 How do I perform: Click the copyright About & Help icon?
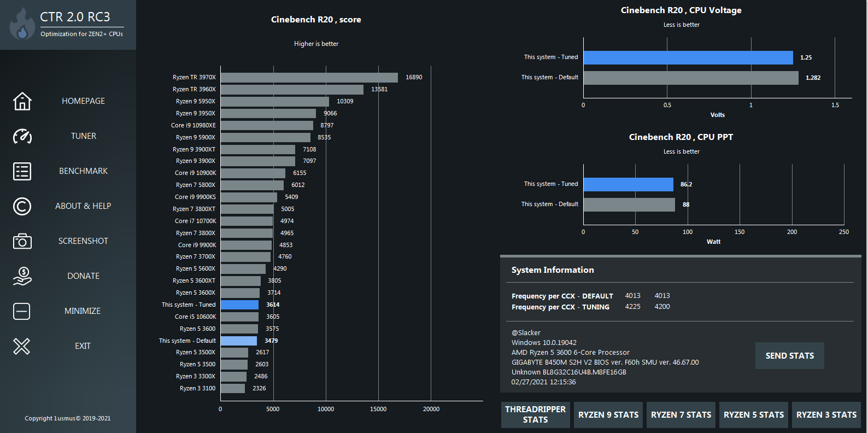(22, 206)
